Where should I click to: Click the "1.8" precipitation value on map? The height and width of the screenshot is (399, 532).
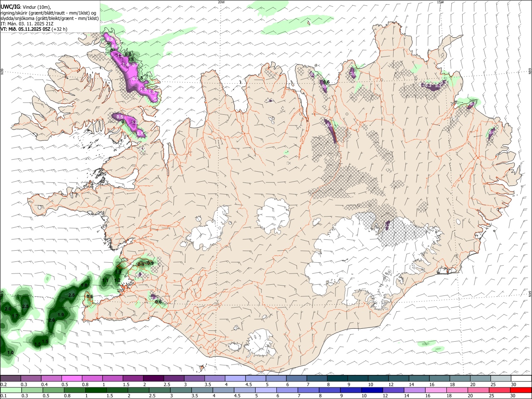pos(84,286)
